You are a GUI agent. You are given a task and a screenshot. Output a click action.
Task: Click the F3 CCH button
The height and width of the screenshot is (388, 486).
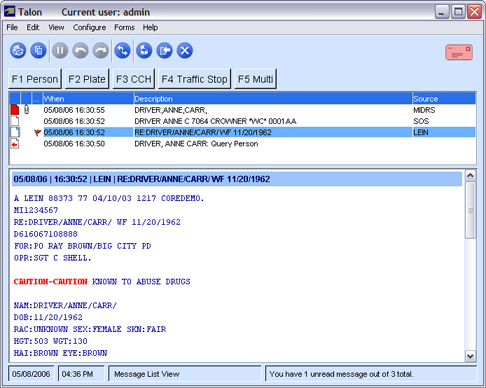point(134,79)
